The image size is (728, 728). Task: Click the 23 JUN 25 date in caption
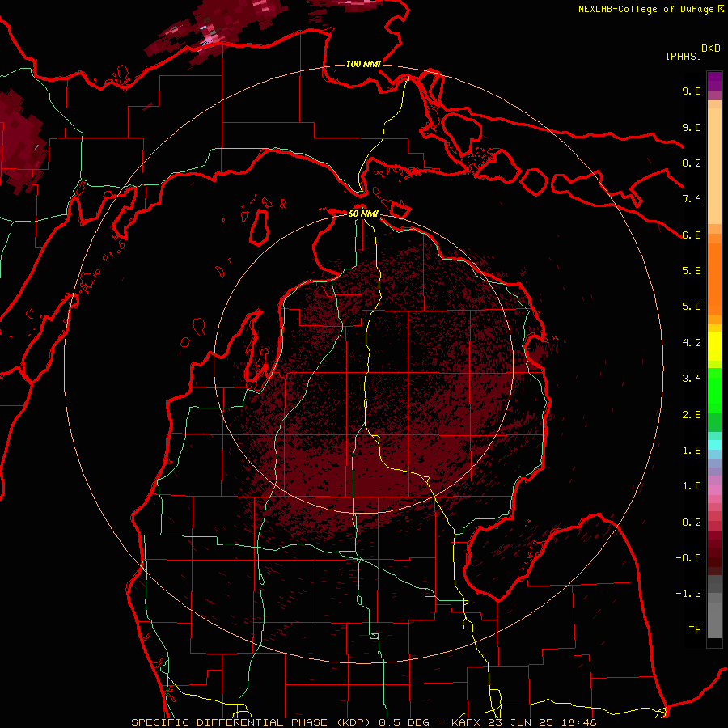pyautogui.click(x=518, y=722)
